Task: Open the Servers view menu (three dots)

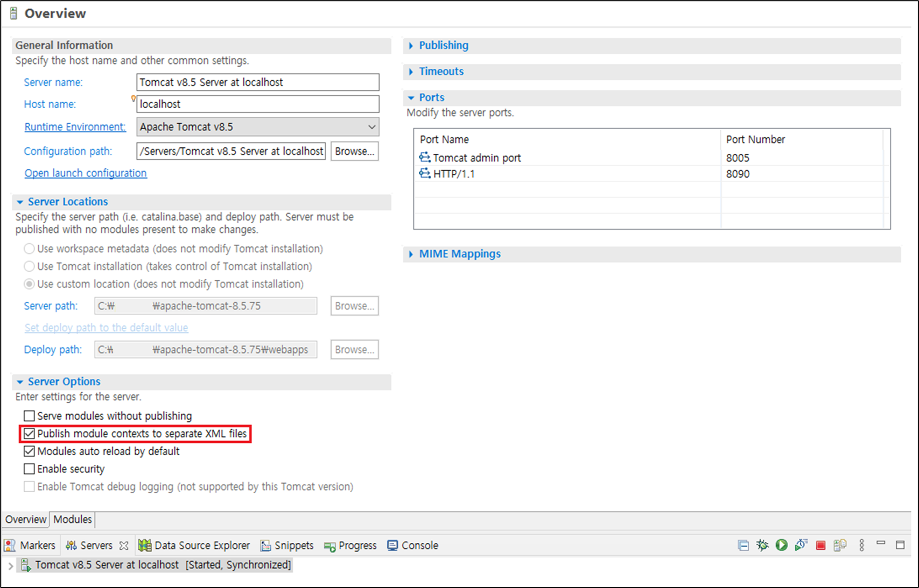Action: coord(861,546)
